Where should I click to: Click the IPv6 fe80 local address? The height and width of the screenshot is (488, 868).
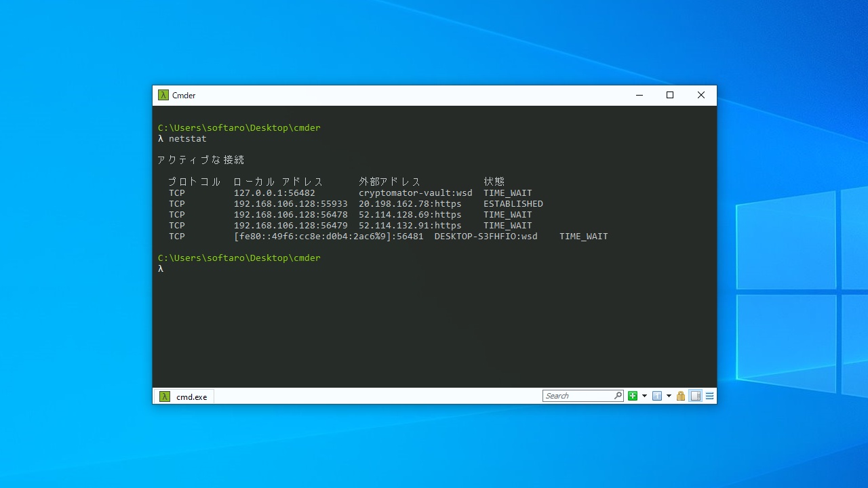329,237
